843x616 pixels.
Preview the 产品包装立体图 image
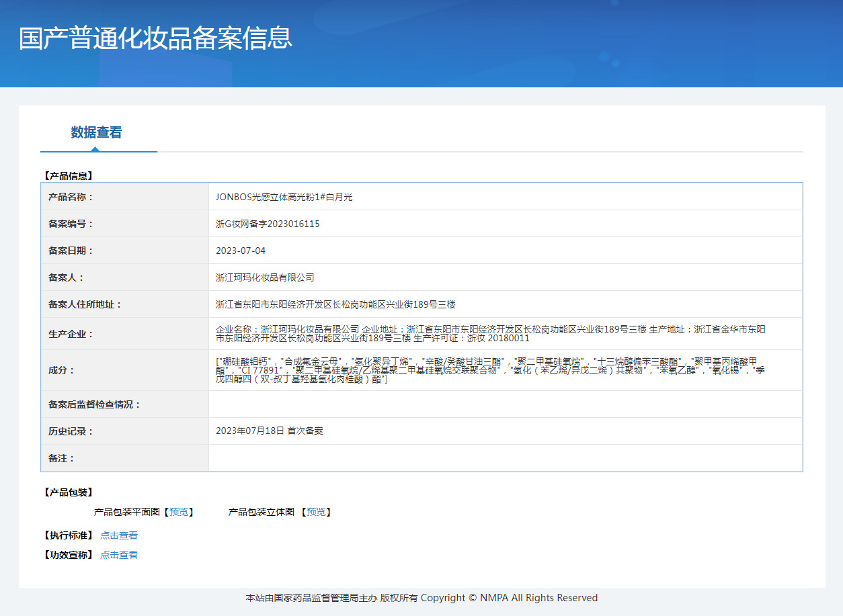click(x=316, y=512)
